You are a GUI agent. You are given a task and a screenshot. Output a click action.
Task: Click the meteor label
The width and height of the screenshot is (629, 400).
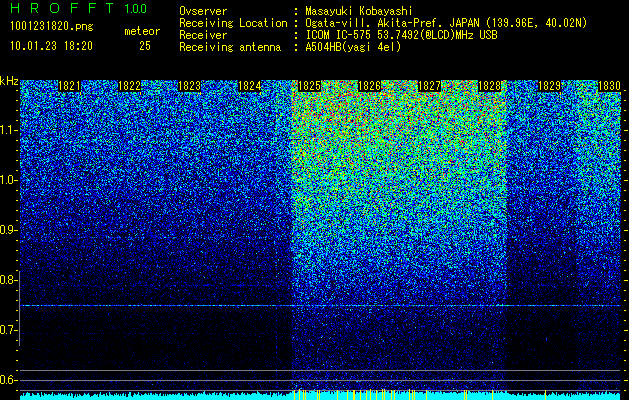click(x=142, y=31)
